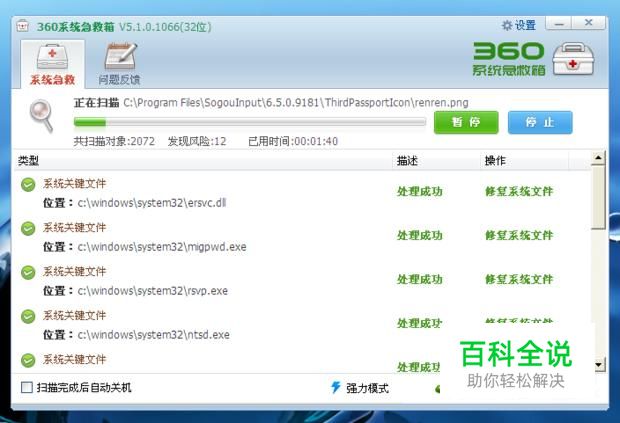Enable 扫描完成后自动关机 checkbox
The image size is (620, 423).
coord(26,387)
